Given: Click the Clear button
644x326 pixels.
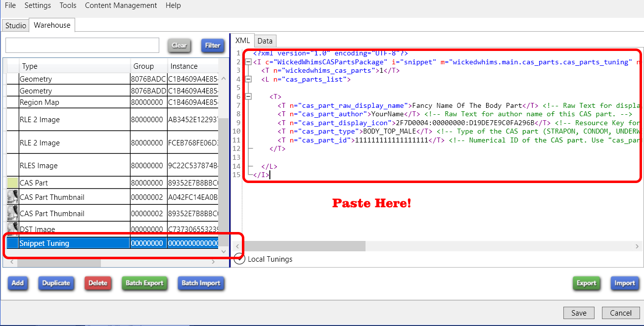Looking at the screenshot, I should click(x=179, y=46).
